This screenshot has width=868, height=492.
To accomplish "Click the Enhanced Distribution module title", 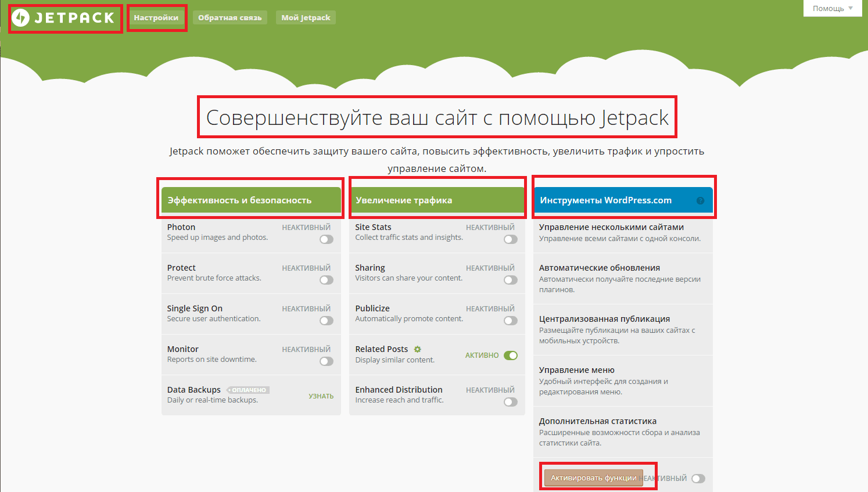I will [x=399, y=390].
